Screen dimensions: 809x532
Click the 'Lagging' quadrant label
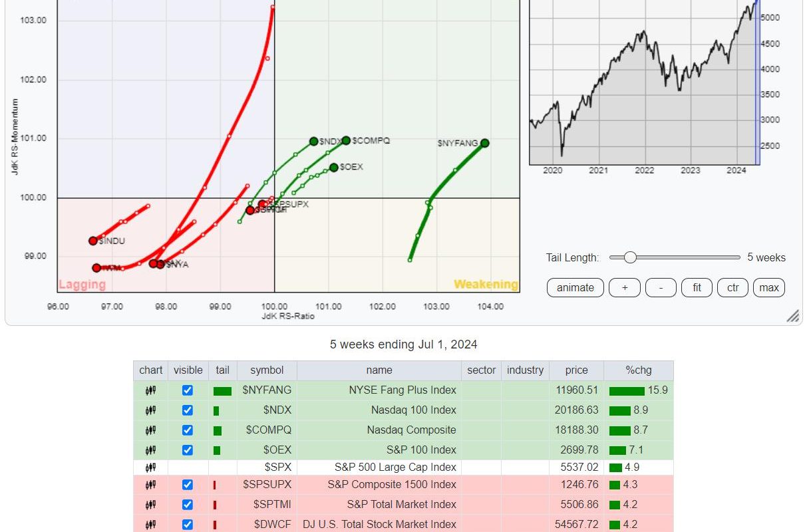coord(82,285)
